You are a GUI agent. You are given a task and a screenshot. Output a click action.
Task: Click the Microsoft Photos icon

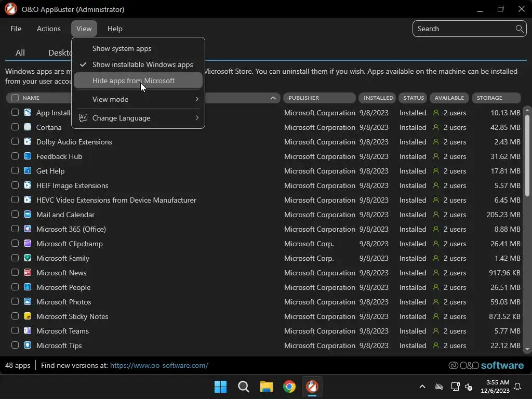(28, 302)
